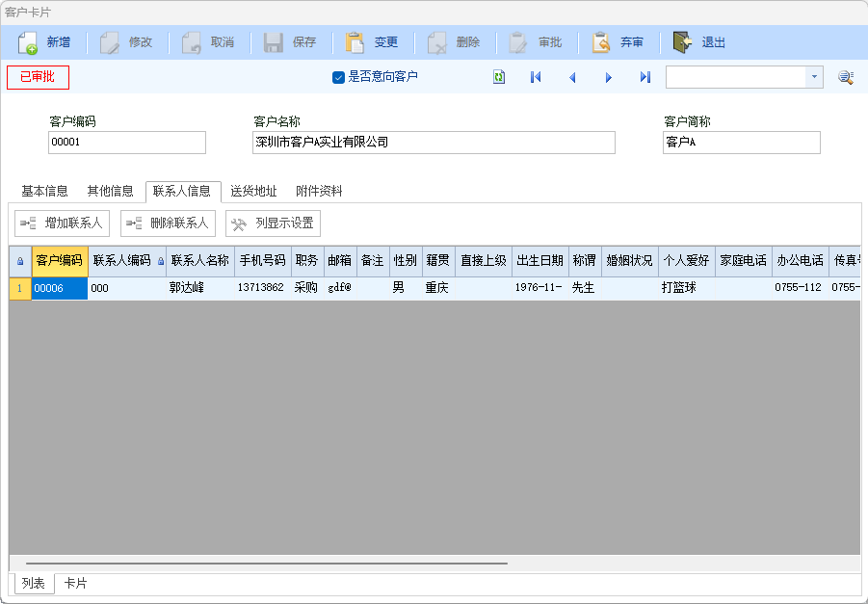This screenshot has height=604, width=868.
Task: Select row number 1 header cell
Action: click(20, 288)
